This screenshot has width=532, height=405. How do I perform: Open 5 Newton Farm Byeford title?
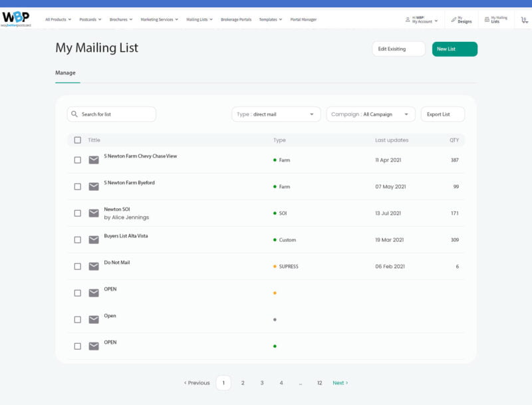(129, 182)
